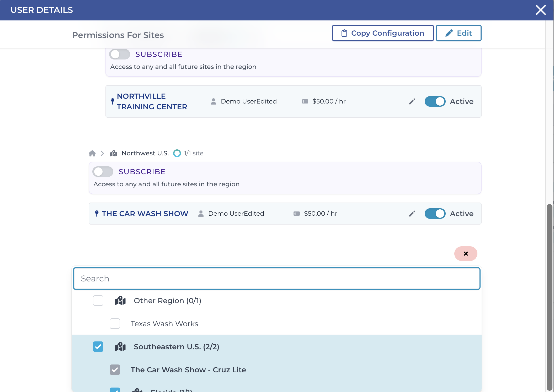Viewport: 554px width, 392px height.
Task: Click the home breadcrumb icon
Action: click(92, 153)
